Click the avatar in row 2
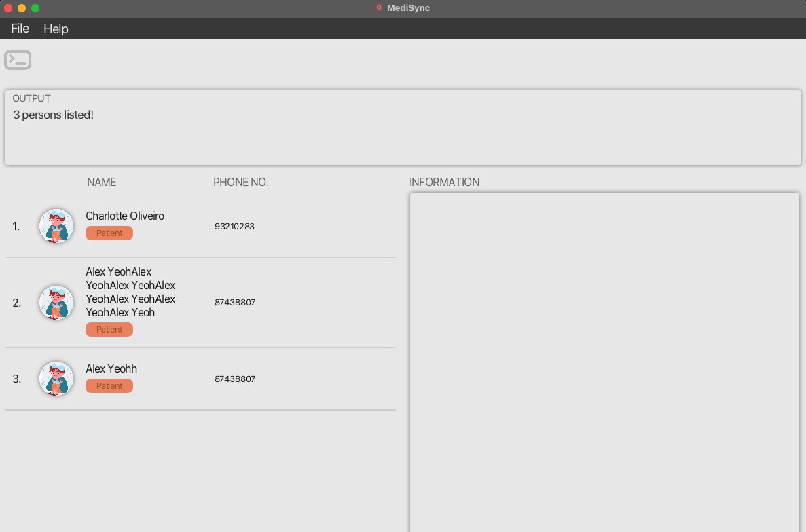This screenshot has width=806, height=532. (x=56, y=303)
